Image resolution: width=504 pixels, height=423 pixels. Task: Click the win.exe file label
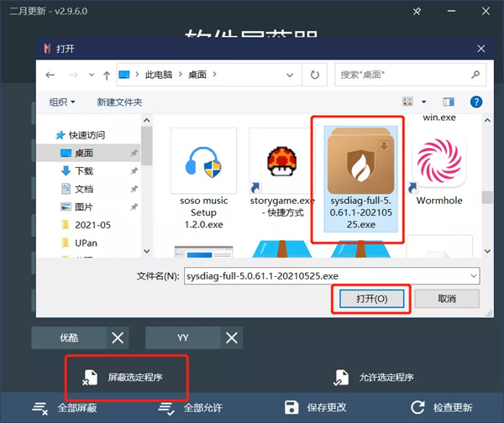439,117
